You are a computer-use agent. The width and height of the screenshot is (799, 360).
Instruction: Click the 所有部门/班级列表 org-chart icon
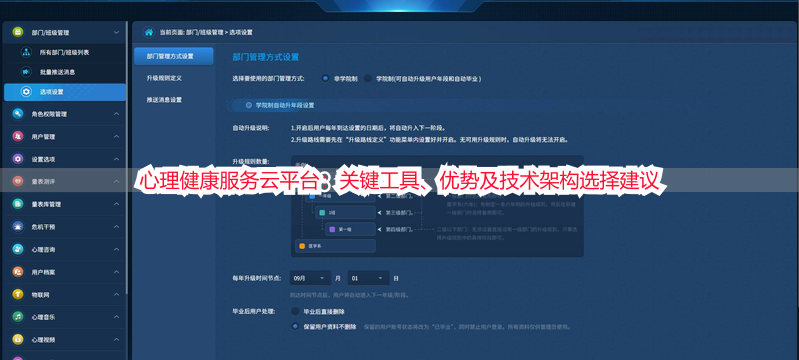click(x=26, y=52)
